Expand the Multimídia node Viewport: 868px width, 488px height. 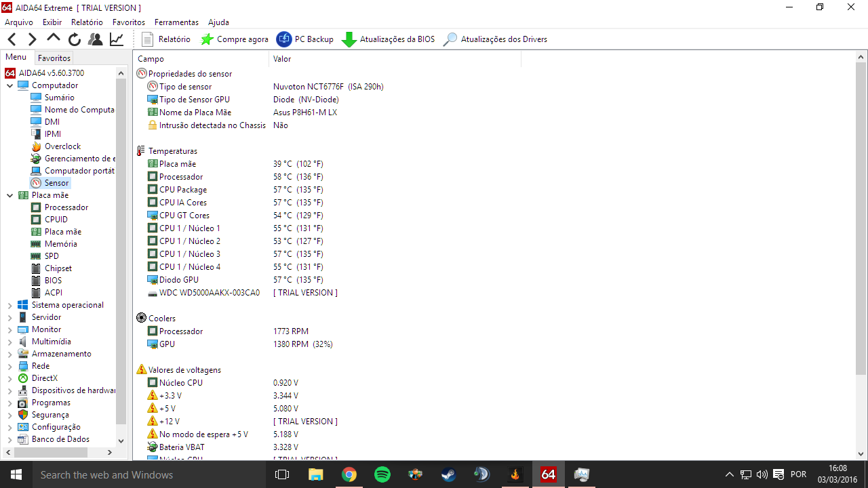coord(9,342)
